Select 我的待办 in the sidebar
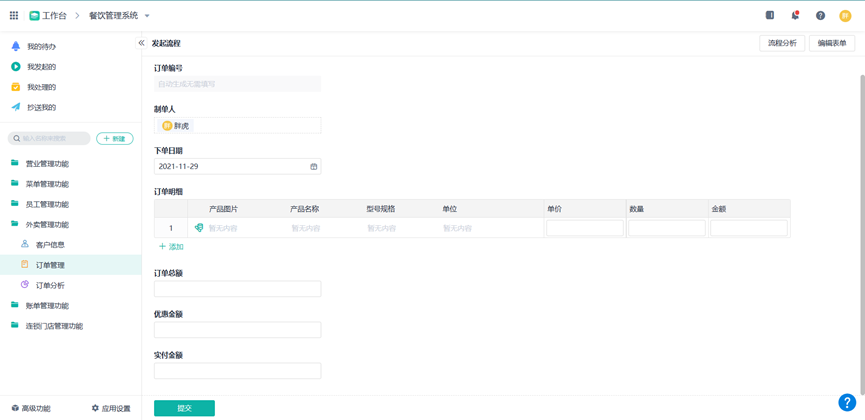Image resolution: width=865 pixels, height=420 pixels. click(41, 47)
